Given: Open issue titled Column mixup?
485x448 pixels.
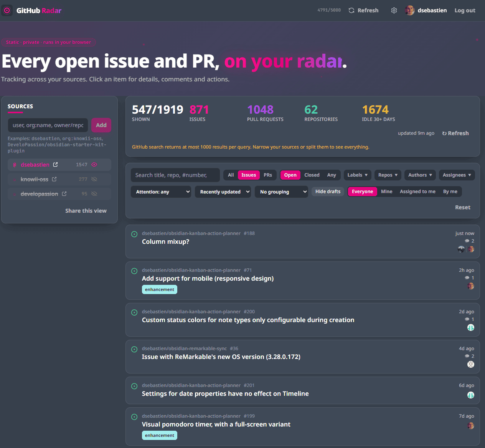Looking at the screenshot, I should (165, 241).
